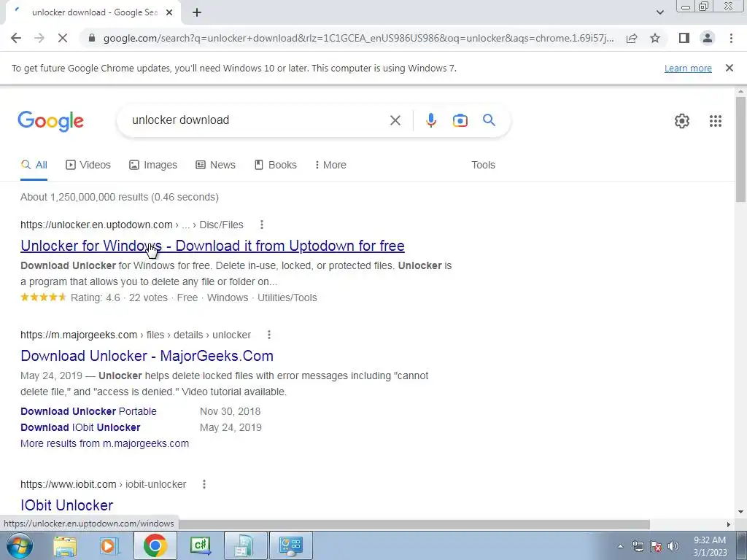Image resolution: width=747 pixels, height=560 pixels.
Task: Open the Chrome profile avatar icon
Action: [x=708, y=38]
